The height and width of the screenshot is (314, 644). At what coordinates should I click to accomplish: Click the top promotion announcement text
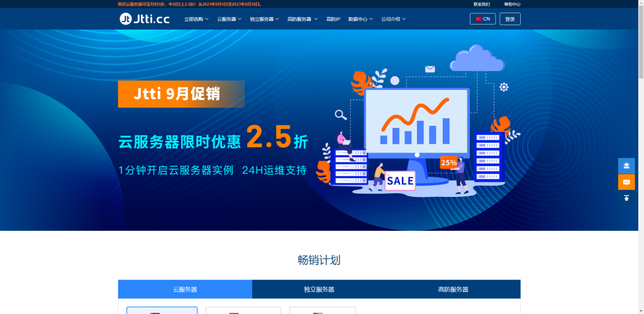[x=190, y=4]
